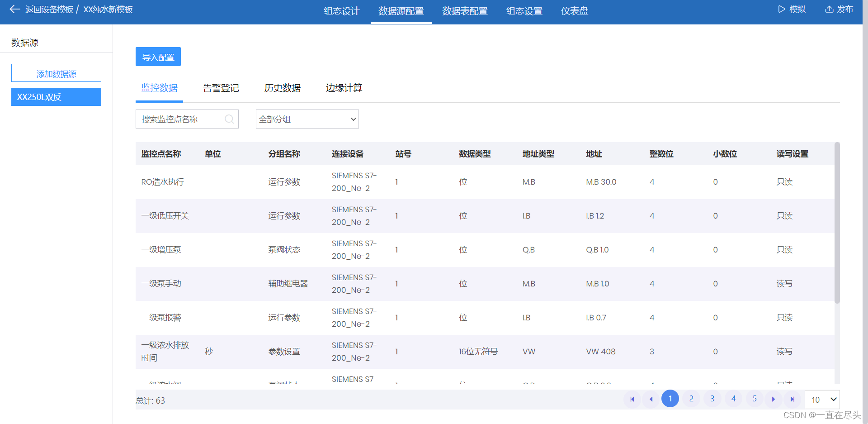Click 泵阀状态 cell in 一级增压泵 row
868x424 pixels.
(x=284, y=250)
